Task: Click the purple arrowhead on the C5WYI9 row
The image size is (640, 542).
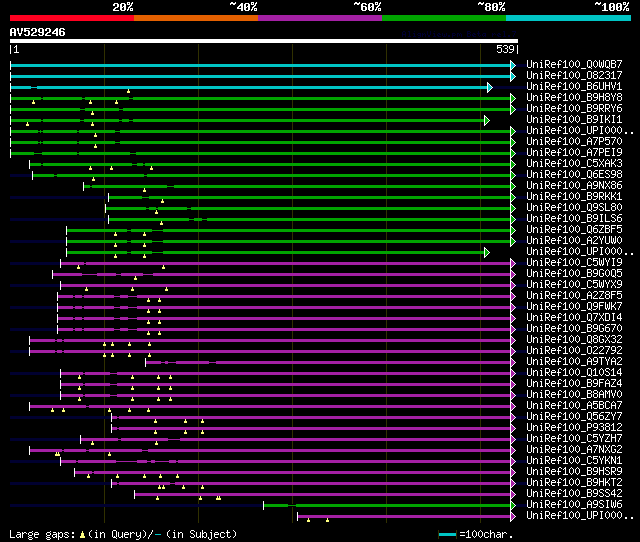Action: point(514,263)
